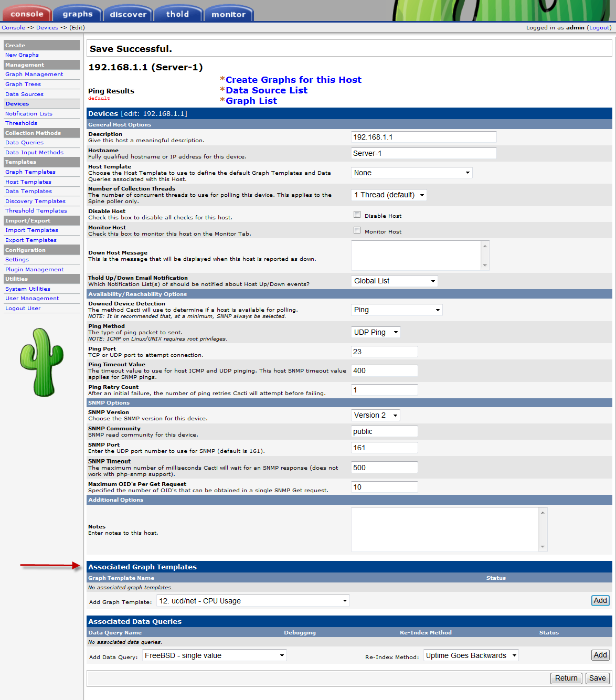Go to the thold tab

tap(178, 14)
